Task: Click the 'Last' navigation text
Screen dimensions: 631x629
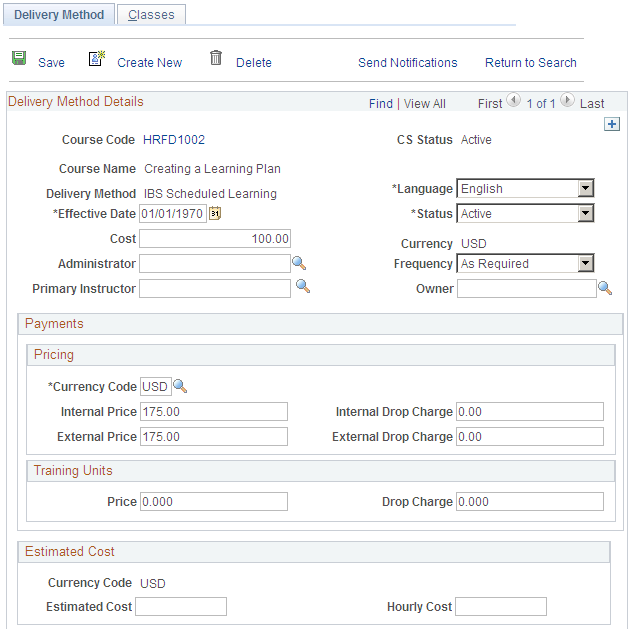Action: 592,104
